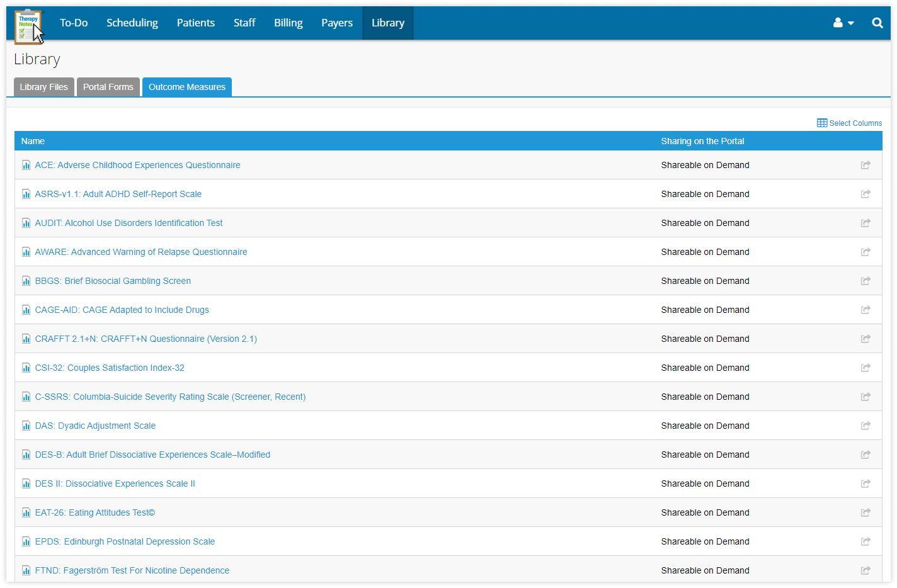Image resolution: width=897 pixels, height=588 pixels.
Task: Open EPDS Edinburgh Postnatal Depression Scale
Action: (x=125, y=541)
